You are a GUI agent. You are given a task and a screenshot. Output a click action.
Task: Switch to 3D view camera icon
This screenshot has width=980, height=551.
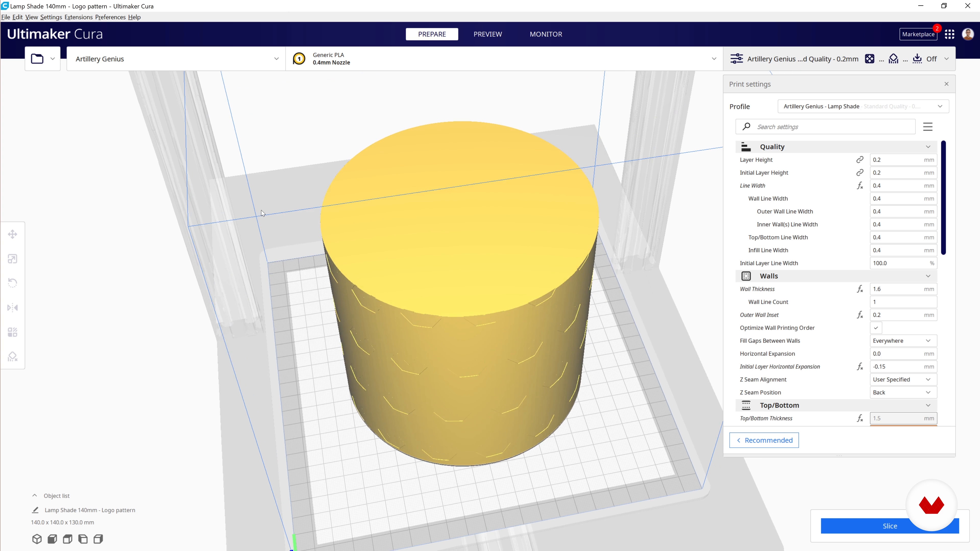[x=37, y=539]
